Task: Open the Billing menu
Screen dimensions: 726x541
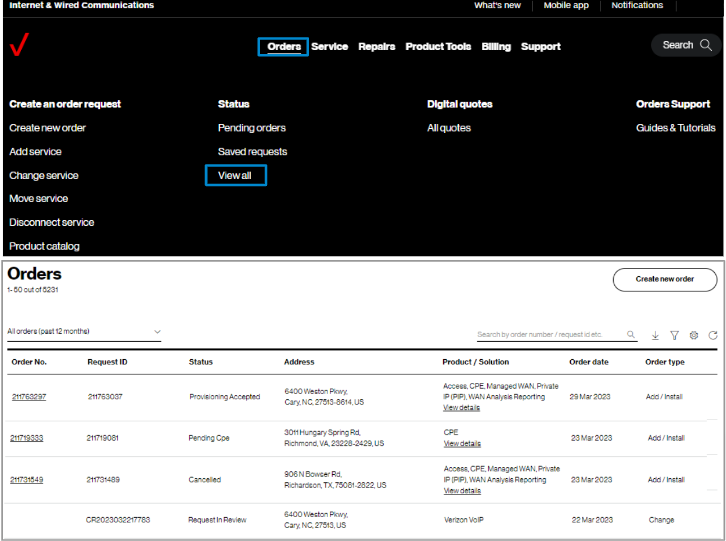Action: coord(496,47)
